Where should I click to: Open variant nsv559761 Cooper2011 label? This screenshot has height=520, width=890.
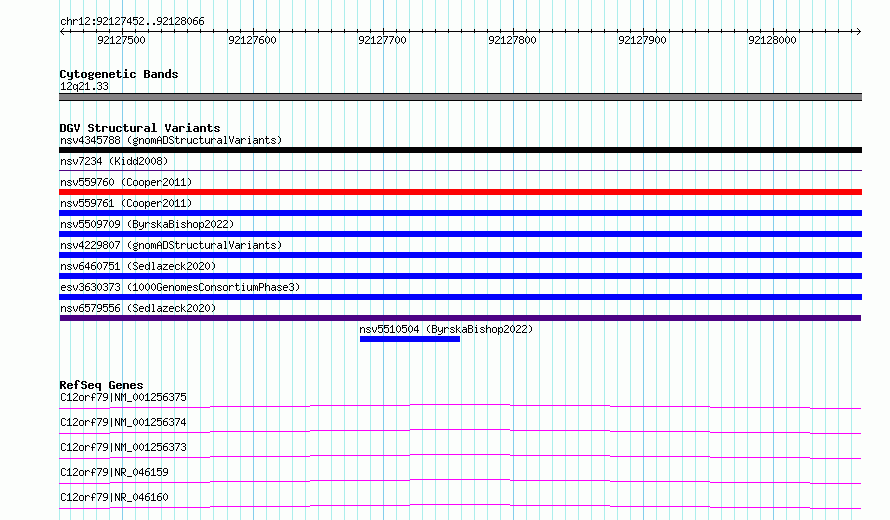coord(126,203)
